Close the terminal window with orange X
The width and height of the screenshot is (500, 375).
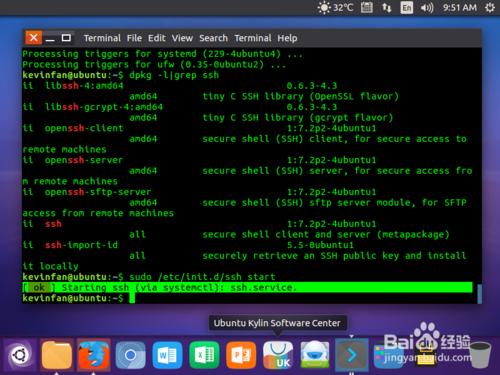pyautogui.click(x=34, y=38)
